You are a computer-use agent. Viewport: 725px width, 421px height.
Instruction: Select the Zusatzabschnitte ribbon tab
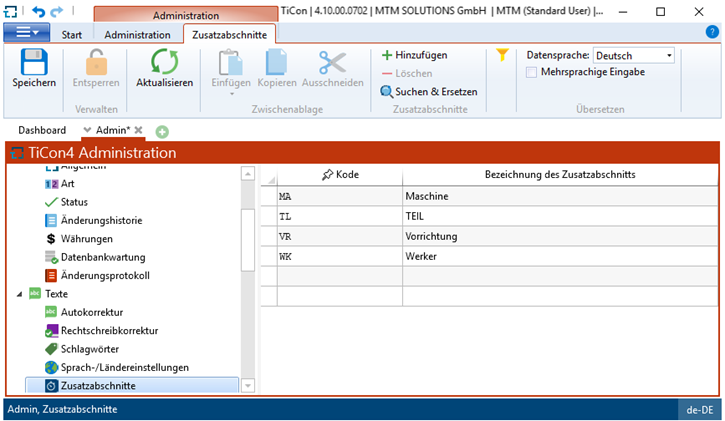pos(229,35)
